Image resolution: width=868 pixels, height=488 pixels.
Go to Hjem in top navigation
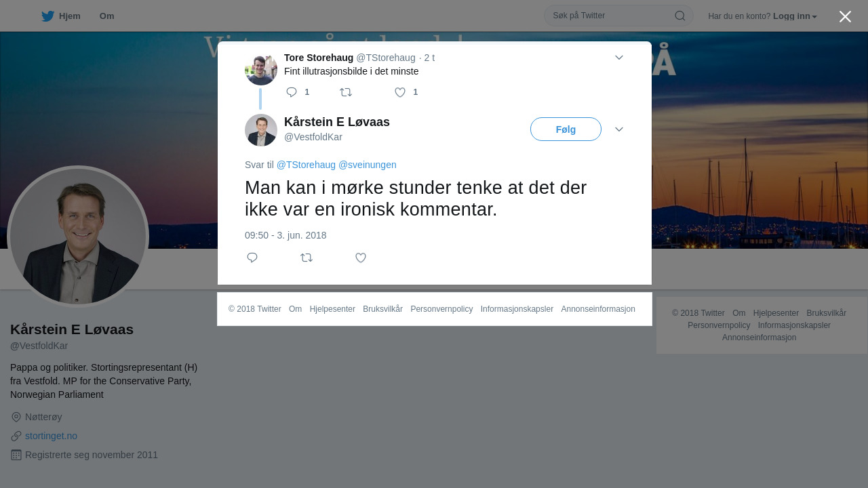(70, 16)
